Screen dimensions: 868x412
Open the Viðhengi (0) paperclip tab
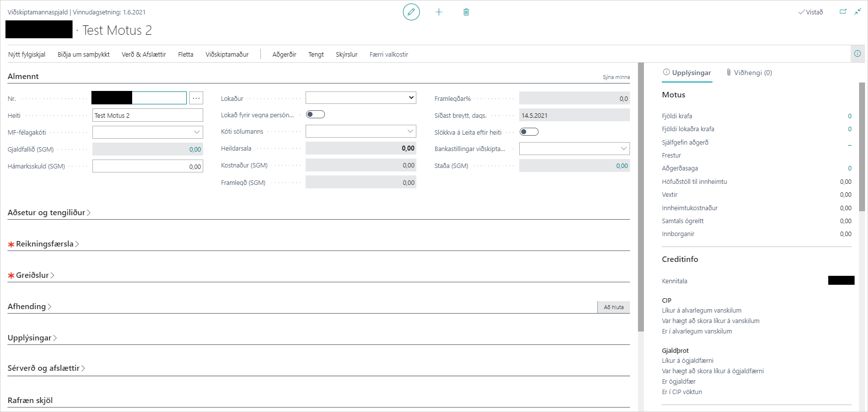tap(749, 73)
